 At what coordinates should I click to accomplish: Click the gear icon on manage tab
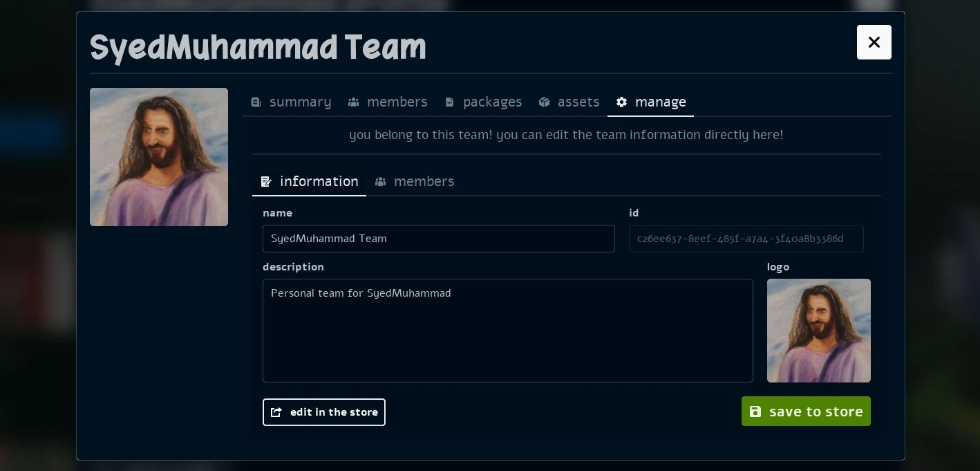622,102
